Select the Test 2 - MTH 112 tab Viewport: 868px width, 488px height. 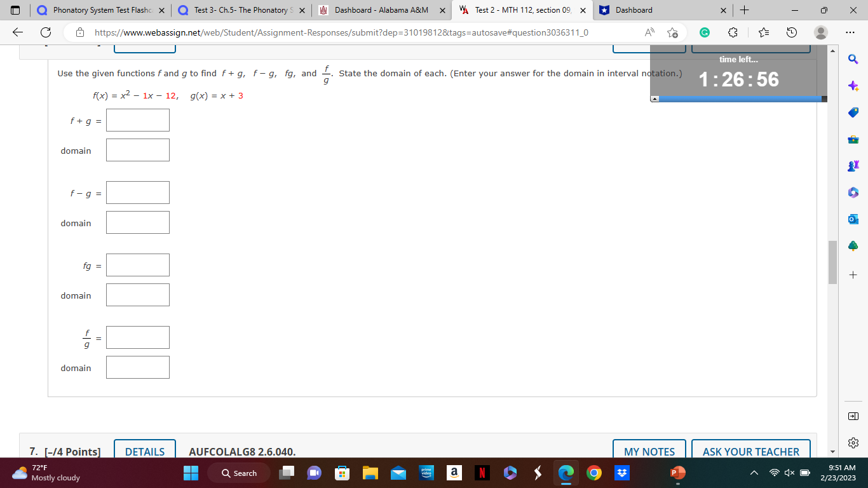(522, 10)
